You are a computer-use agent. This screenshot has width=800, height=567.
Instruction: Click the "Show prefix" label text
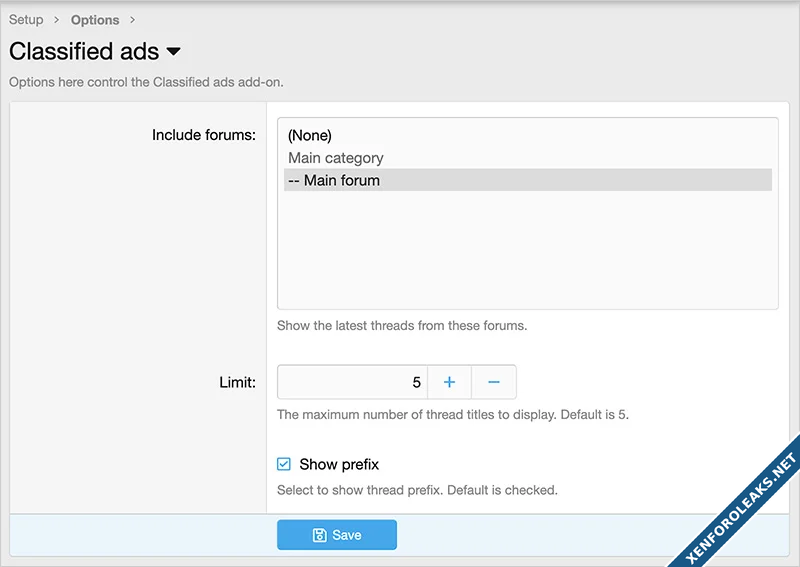point(339,464)
